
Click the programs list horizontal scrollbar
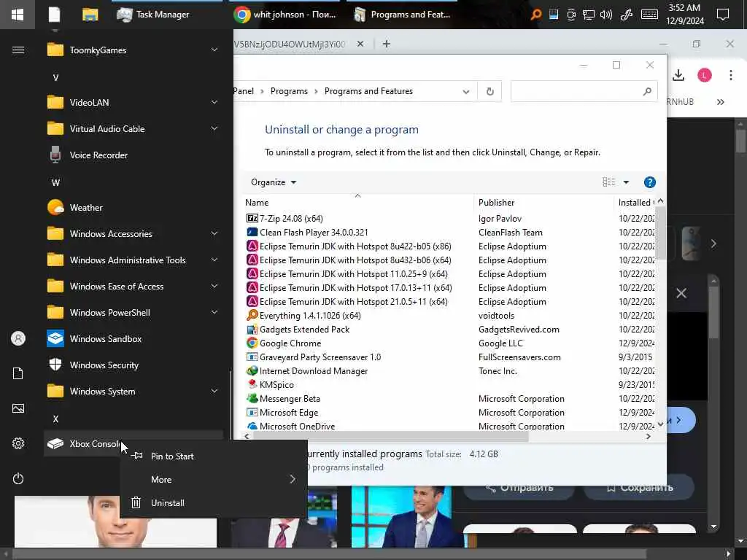390,436
